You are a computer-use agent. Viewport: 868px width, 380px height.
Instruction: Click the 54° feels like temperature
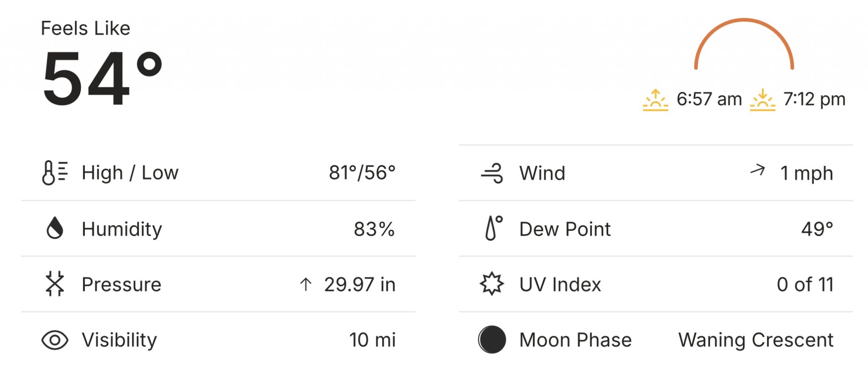click(x=103, y=78)
